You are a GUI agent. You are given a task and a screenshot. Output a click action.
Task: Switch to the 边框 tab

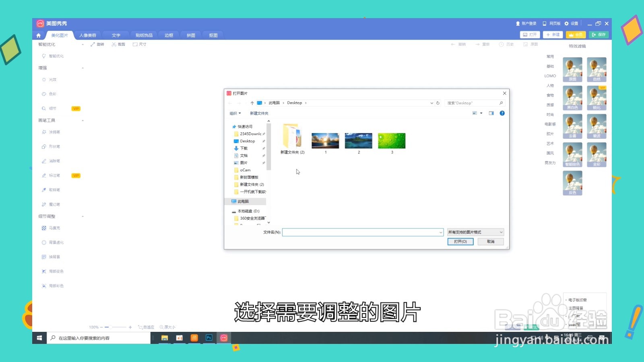(x=169, y=35)
